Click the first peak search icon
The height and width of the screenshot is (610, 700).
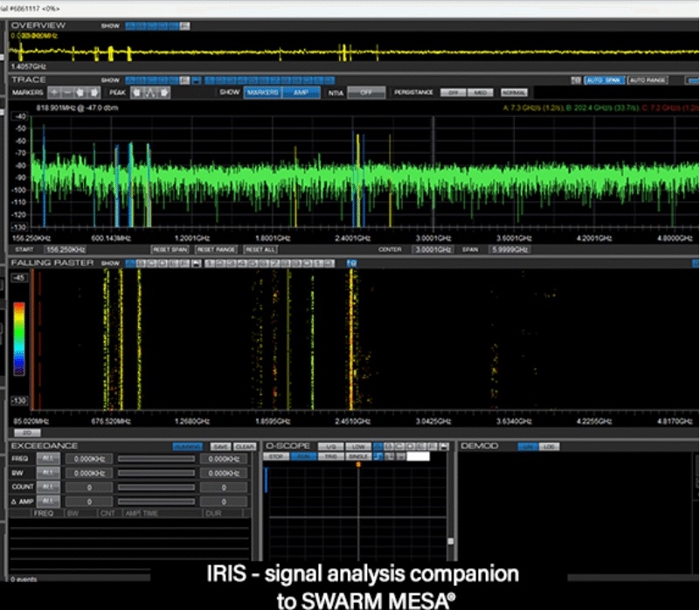click(138, 92)
